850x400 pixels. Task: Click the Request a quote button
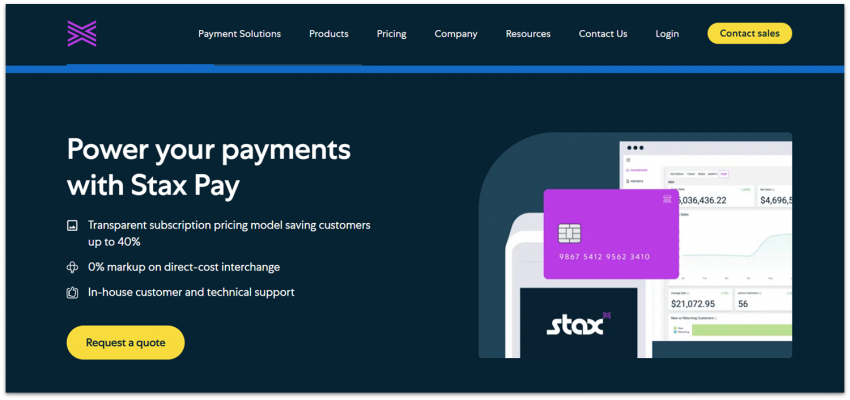pos(126,343)
